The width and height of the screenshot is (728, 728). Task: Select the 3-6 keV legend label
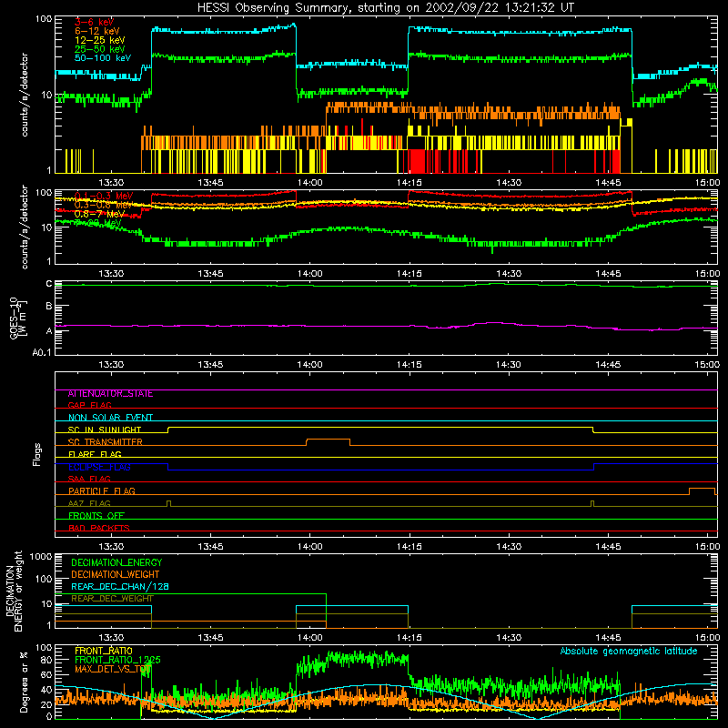94,22
